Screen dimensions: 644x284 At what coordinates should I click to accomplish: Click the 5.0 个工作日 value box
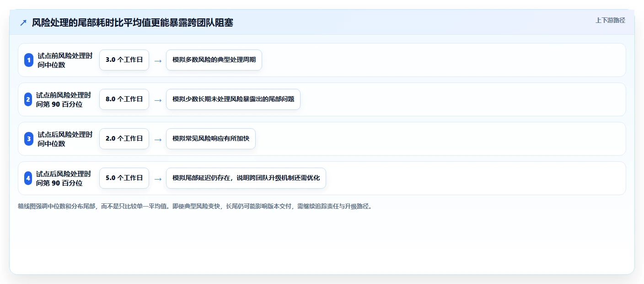coord(124,178)
